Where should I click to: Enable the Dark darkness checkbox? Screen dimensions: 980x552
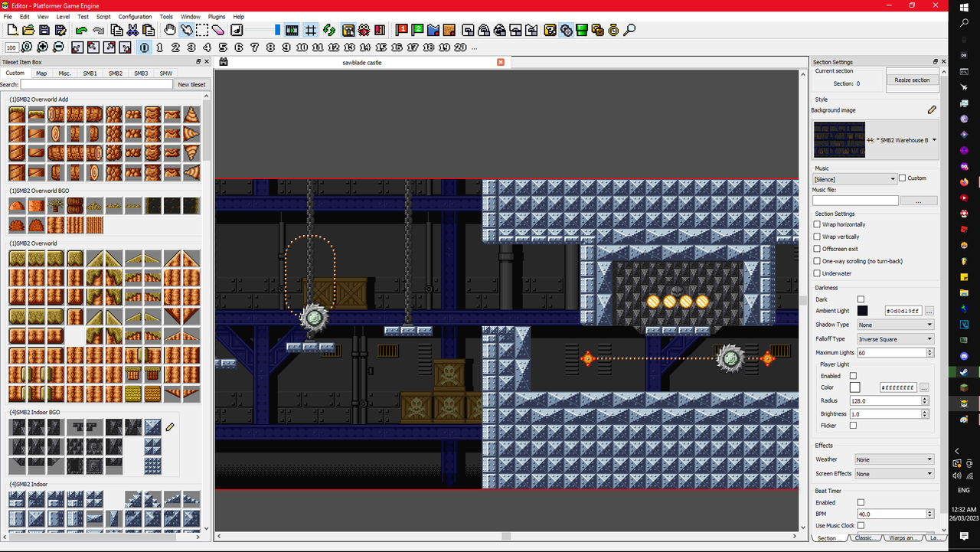[x=861, y=299]
